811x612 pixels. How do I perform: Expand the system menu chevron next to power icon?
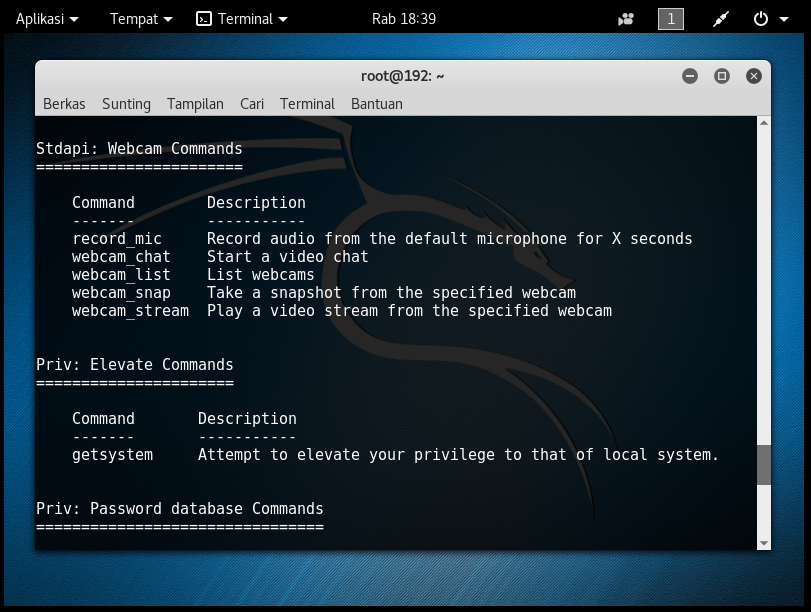point(782,18)
